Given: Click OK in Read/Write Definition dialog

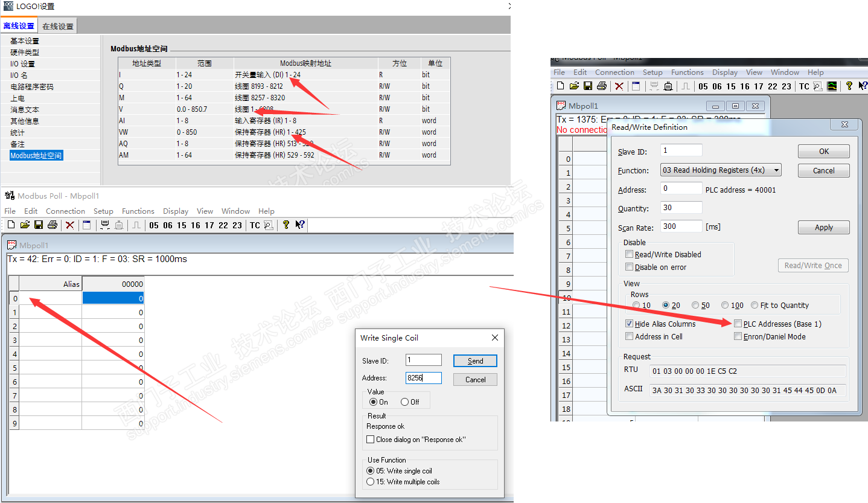Looking at the screenshot, I should pos(824,152).
